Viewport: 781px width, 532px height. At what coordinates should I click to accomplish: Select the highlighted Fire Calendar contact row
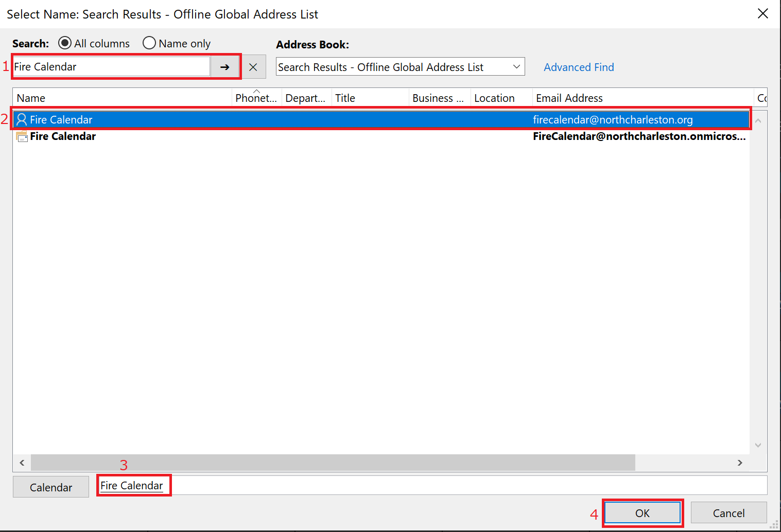click(381, 120)
